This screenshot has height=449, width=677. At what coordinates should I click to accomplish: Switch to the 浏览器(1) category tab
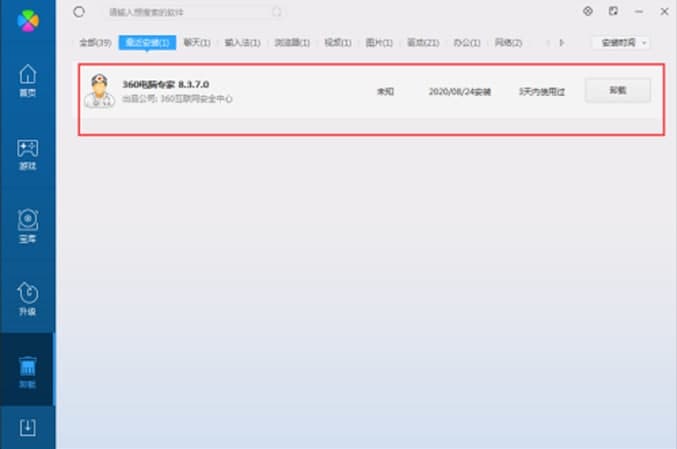tap(292, 42)
